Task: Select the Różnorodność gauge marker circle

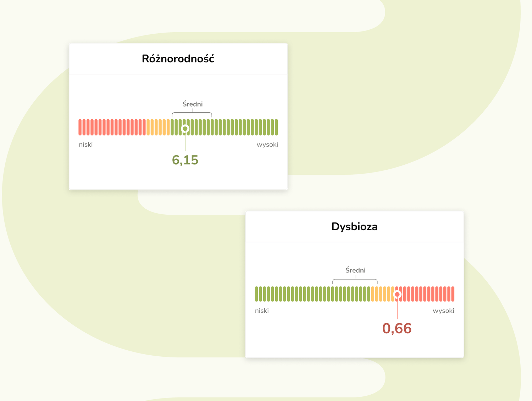Action: coord(185,129)
